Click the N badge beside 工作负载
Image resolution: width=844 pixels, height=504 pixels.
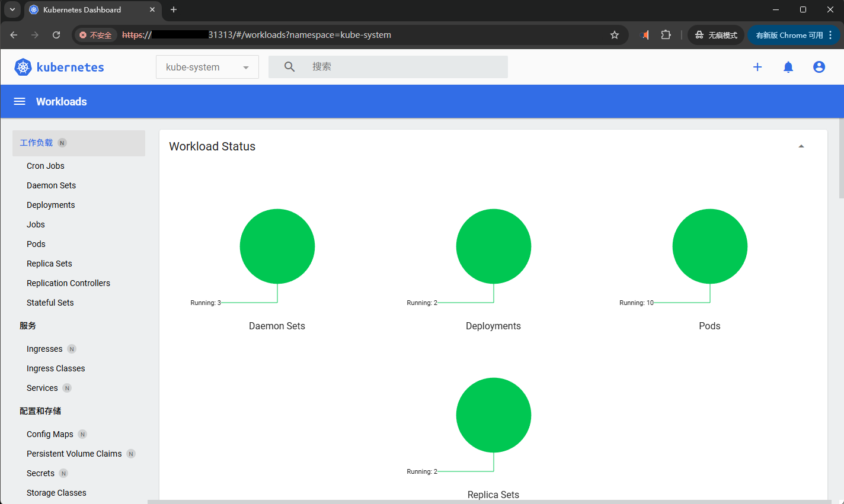click(x=62, y=143)
